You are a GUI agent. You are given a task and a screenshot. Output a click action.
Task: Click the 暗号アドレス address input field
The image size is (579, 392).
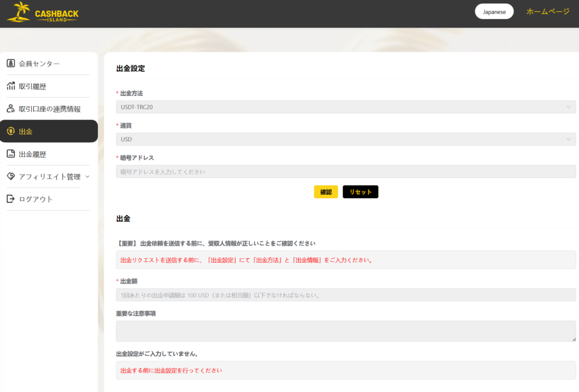point(345,171)
